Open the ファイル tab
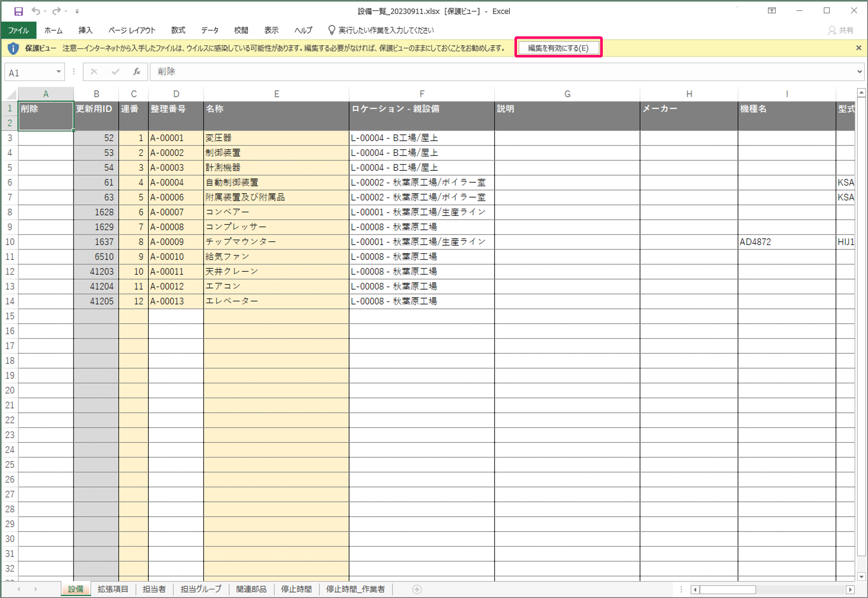Image resolution: width=868 pixels, height=598 pixels. tap(19, 30)
